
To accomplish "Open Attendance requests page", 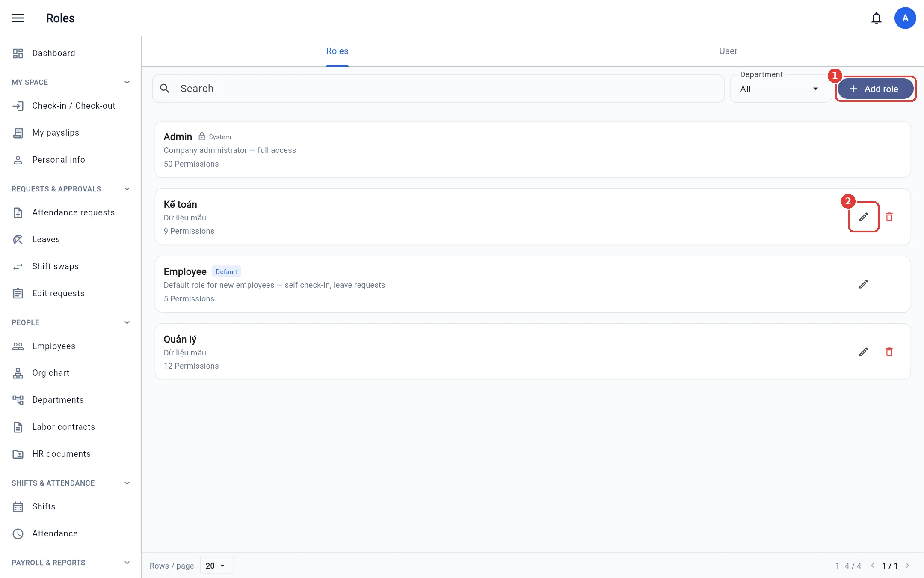I will [71, 212].
